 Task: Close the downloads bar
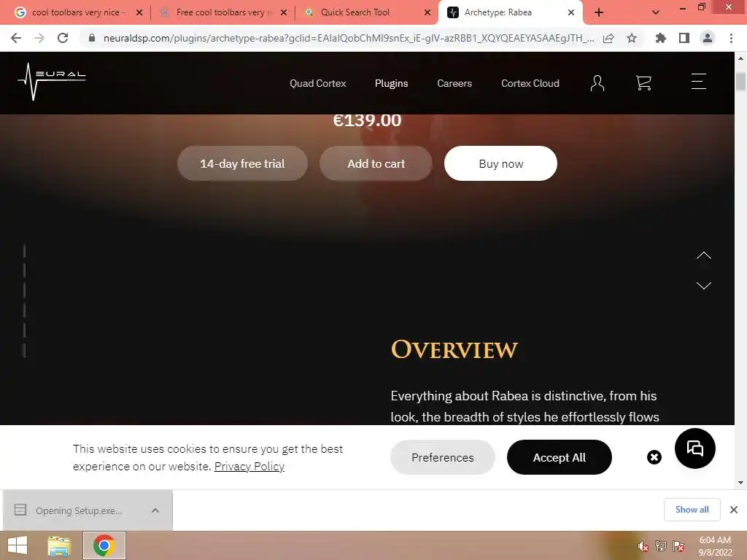(x=734, y=510)
